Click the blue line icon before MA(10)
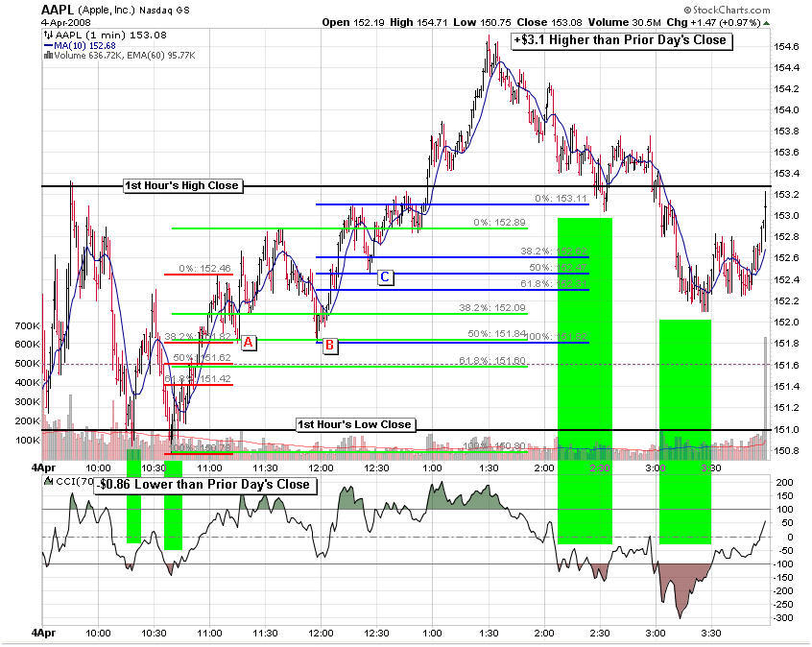Viewport: 812px width, 647px height. [49, 45]
